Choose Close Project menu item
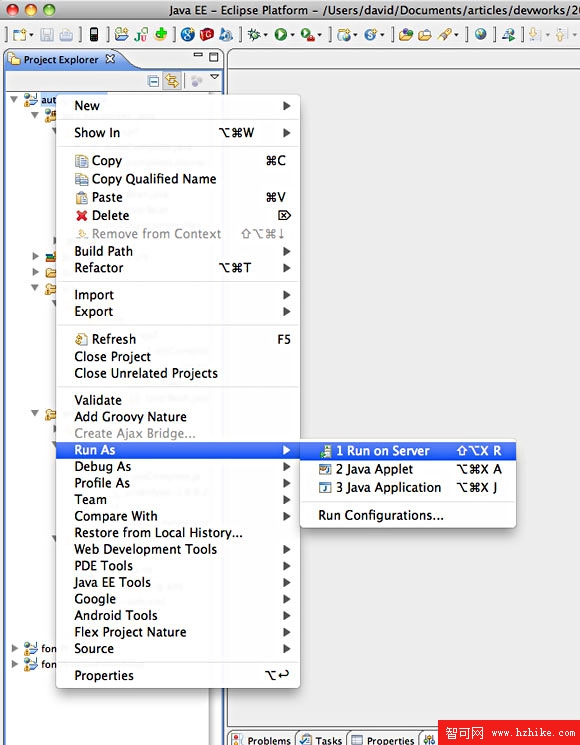The image size is (580, 745). coord(178,356)
